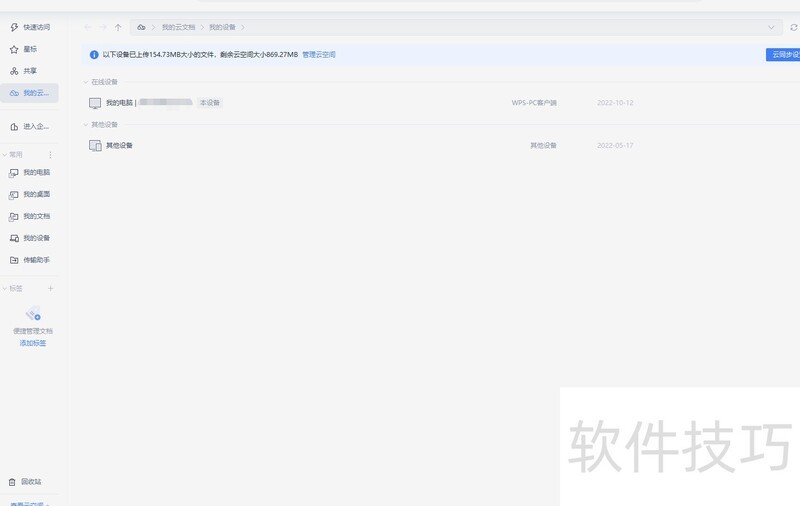Click the back navigation arrow
The image size is (800, 506).
(87, 27)
